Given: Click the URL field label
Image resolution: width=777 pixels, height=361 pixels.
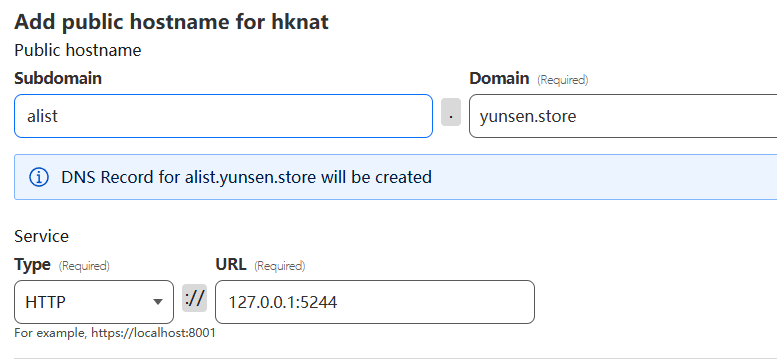Looking at the screenshot, I should pyautogui.click(x=231, y=264).
